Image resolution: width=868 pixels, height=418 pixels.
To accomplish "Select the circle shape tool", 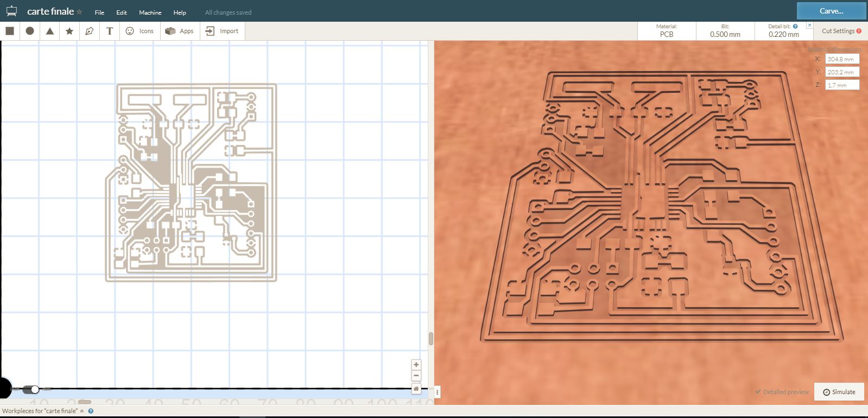I will coord(30,31).
